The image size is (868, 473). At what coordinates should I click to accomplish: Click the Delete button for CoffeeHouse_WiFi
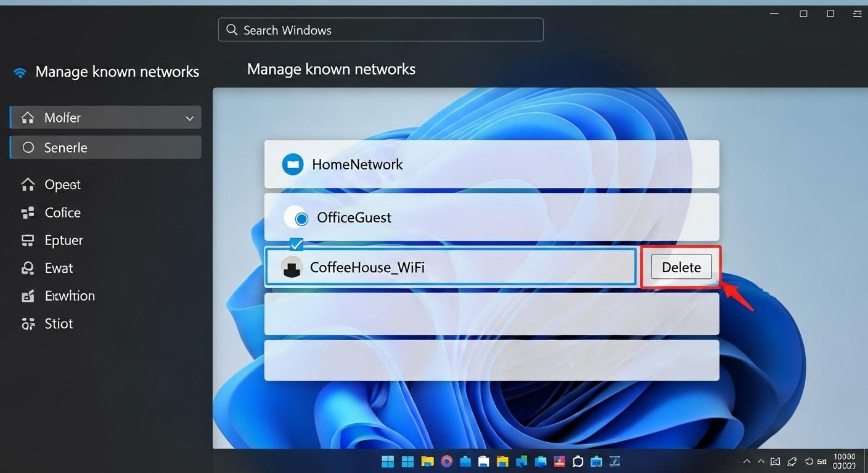point(681,267)
